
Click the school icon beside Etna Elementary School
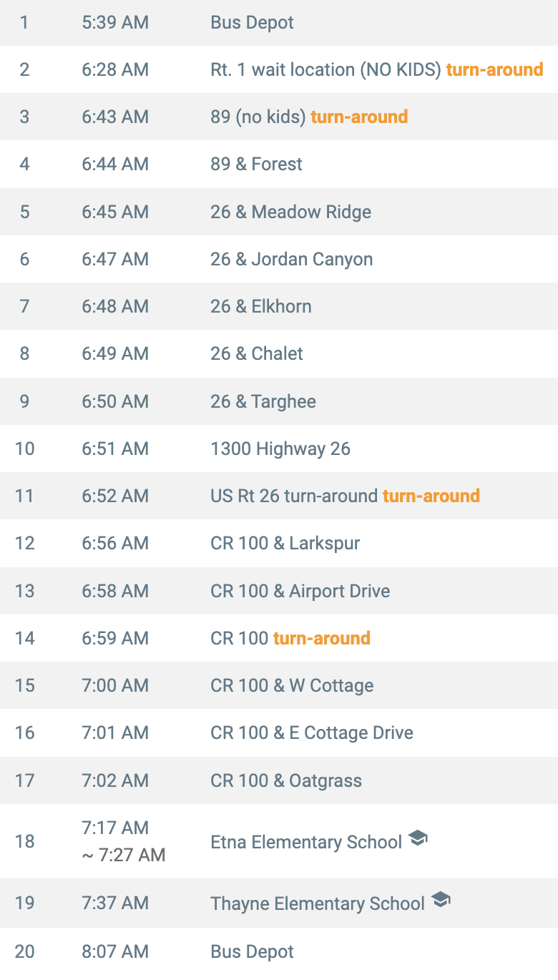pyautogui.click(x=418, y=838)
